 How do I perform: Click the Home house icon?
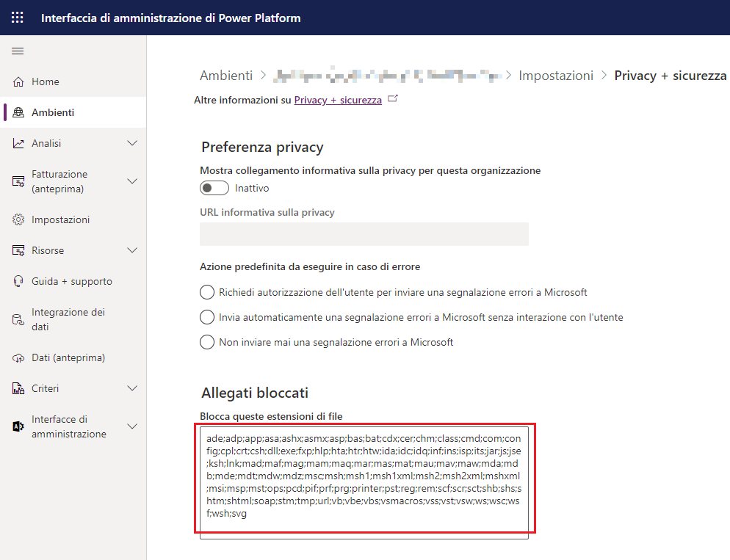click(x=18, y=81)
